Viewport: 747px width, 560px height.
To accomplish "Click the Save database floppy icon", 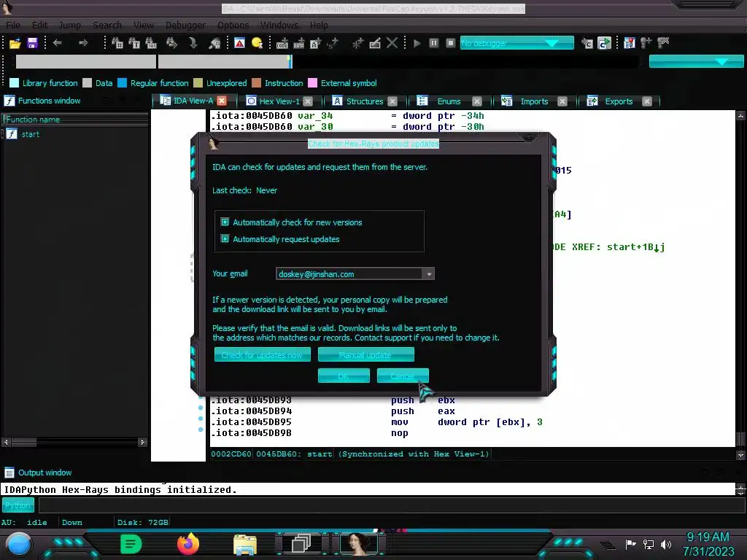I will (x=32, y=43).
